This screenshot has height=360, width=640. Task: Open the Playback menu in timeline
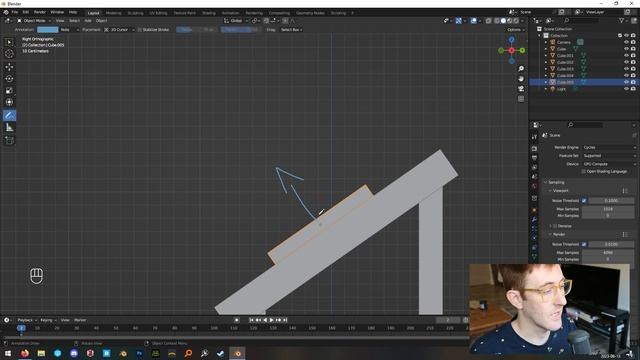27,320
